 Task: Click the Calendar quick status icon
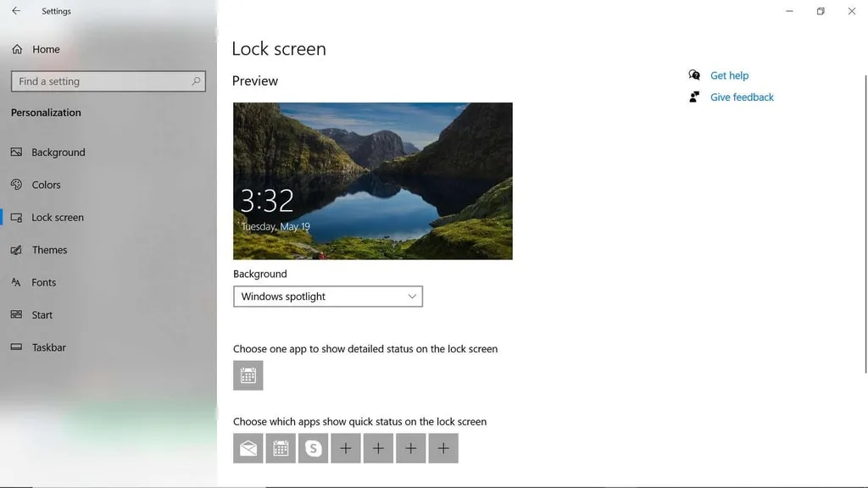pos(281,448)
